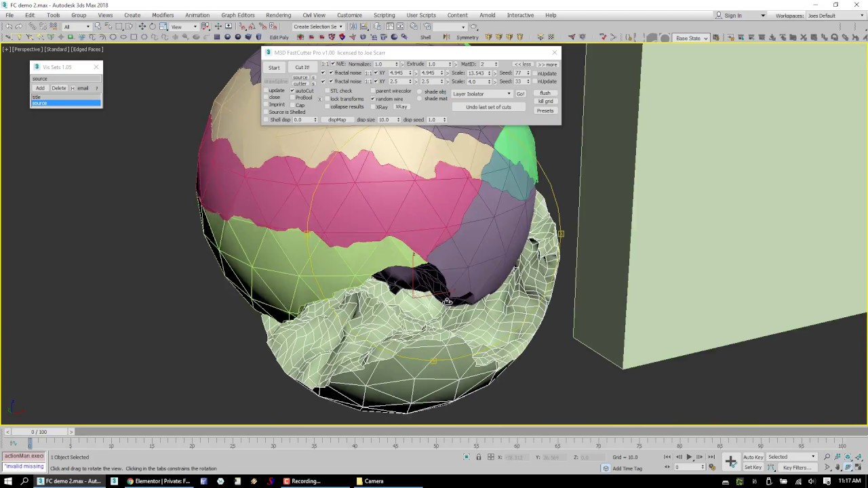The width and height of the screenshot is (868, 488).
Task: Click the Zoom magnifier viewport navigation icon
Action: point(827,457)
